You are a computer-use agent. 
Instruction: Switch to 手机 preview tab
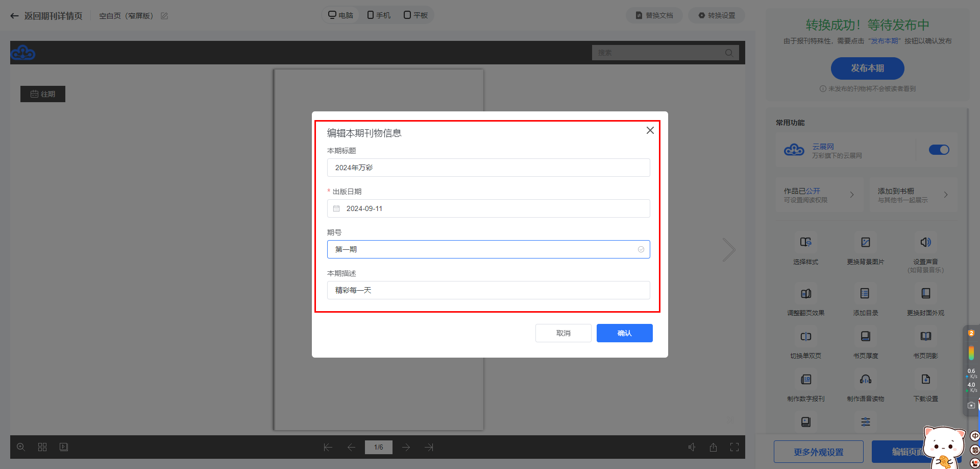click(x=379, y=15)
